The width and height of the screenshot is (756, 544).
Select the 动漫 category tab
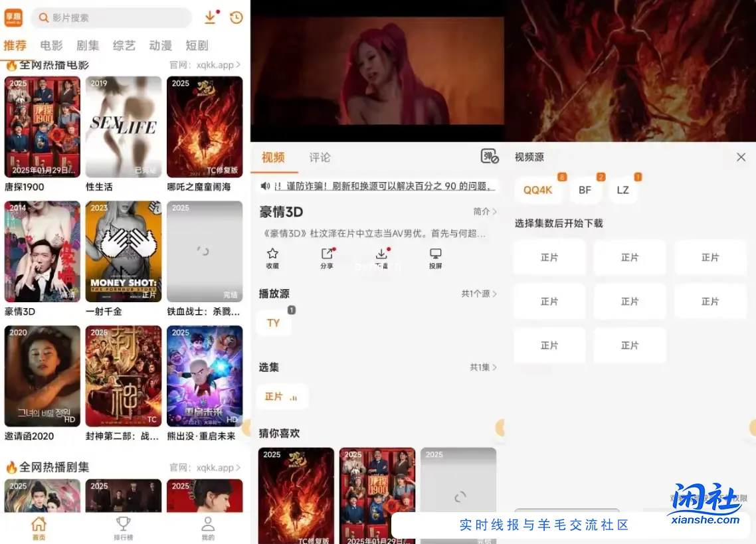coord(159,45)
